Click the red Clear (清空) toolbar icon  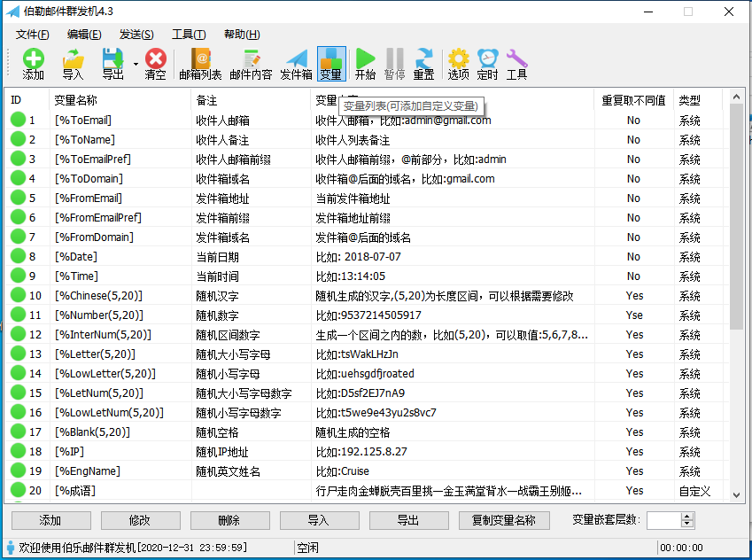[155, 64]
